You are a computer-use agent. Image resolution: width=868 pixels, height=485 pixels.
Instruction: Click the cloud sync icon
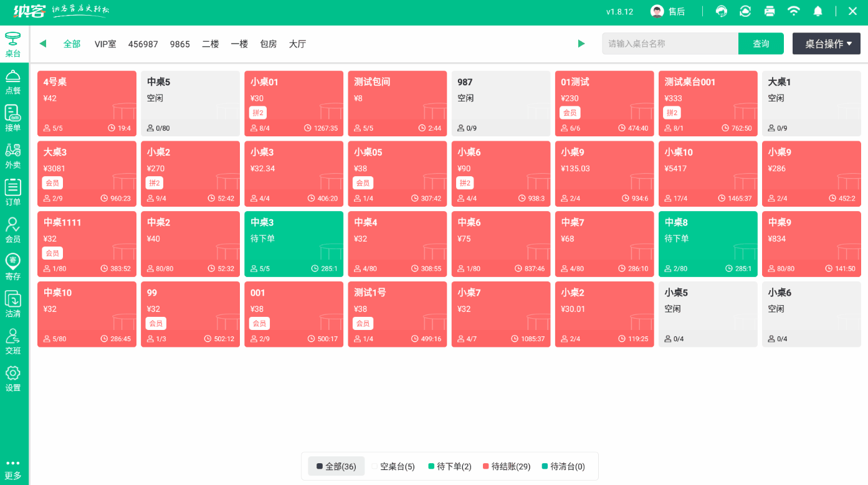pos(745,11)
